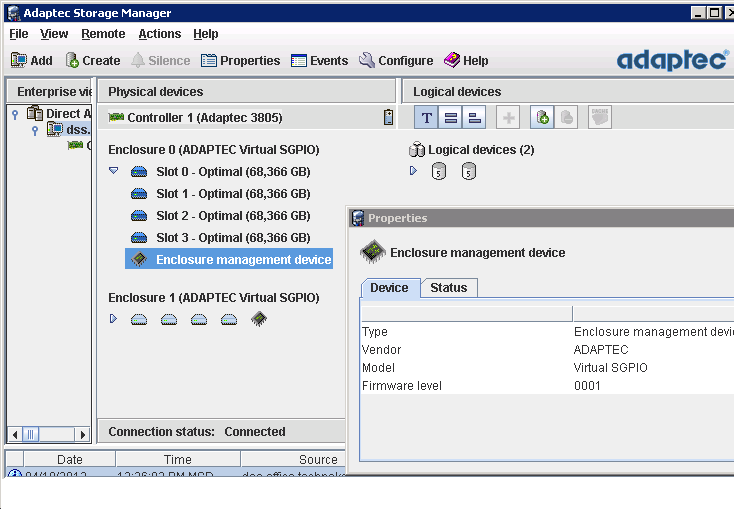Click the Properties dialog title bar icon
Screen dimensions: 734x509
click(x=358, y=218)
